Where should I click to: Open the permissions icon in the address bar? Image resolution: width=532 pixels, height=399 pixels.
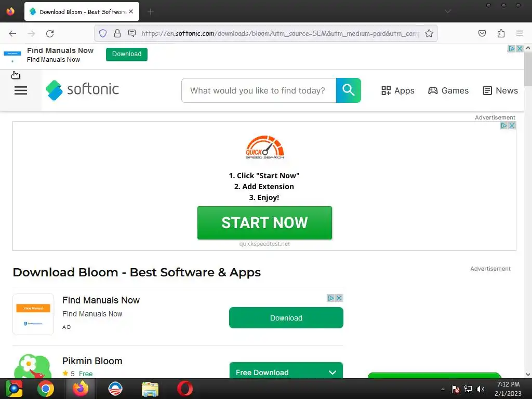132,33
